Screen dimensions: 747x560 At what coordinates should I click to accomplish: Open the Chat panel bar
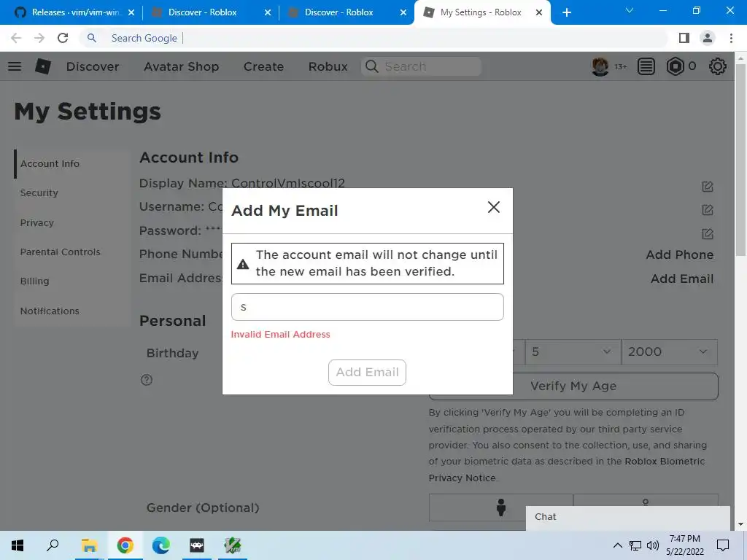point(628,517)
